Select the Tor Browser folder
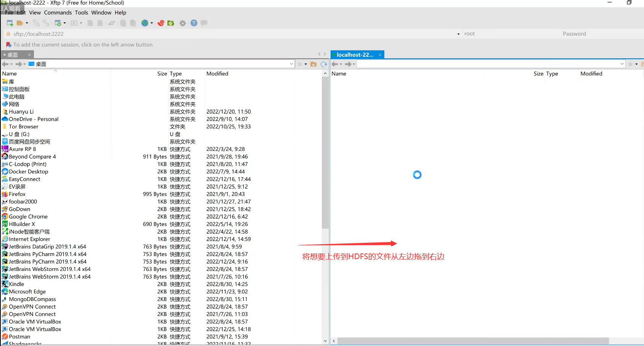644x346 pixels. tap(20, 127)
